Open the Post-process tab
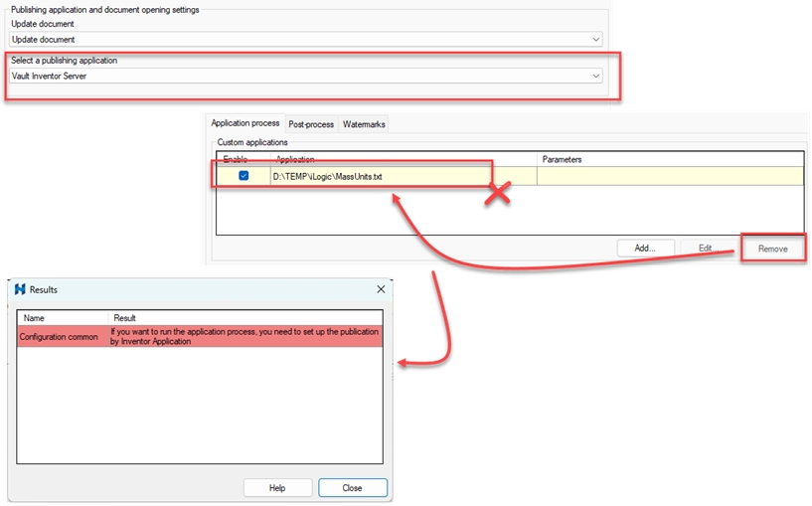This screenshot has width=812, height=506. (x=311, y=124)
